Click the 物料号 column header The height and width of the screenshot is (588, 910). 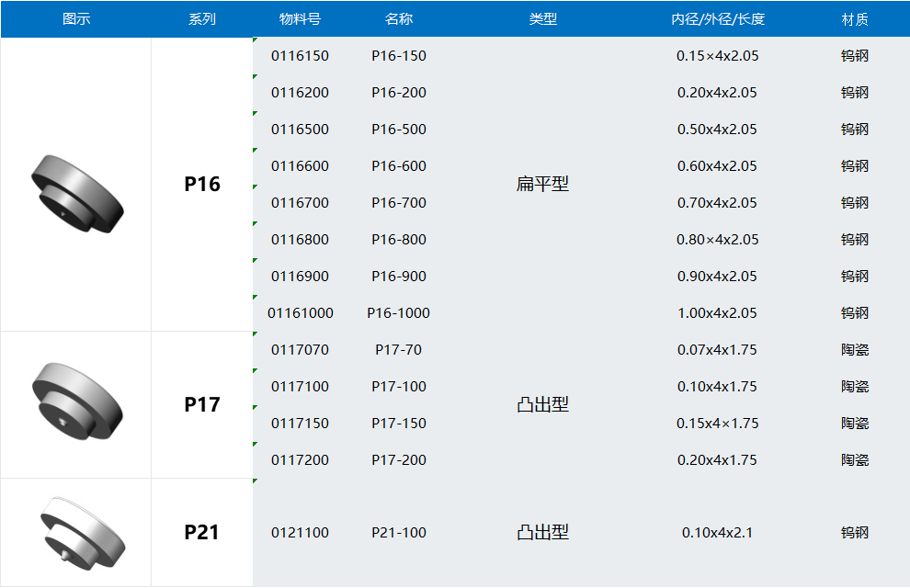click(x=300, y=19)
